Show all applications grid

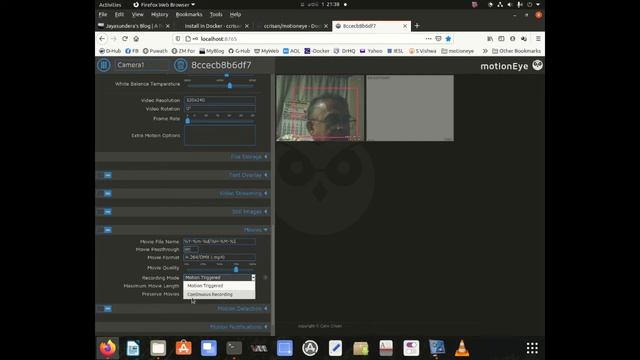[532, 348]
